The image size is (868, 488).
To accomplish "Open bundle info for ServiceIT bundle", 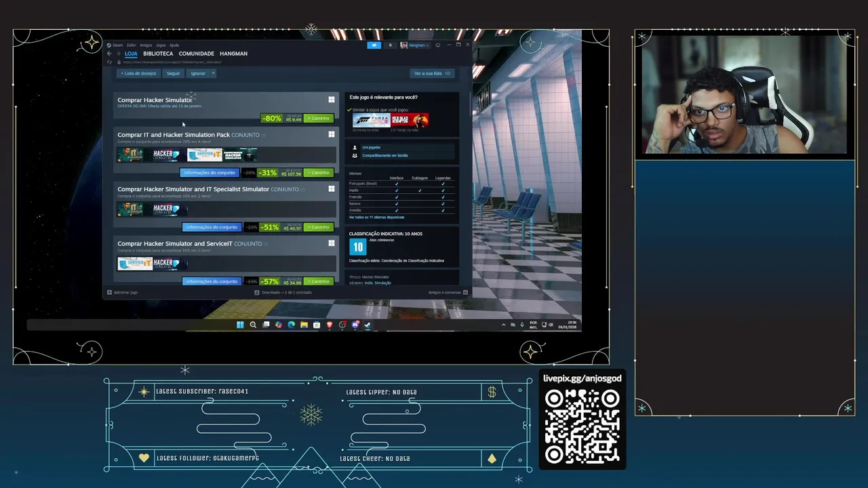I will (212, 281).
